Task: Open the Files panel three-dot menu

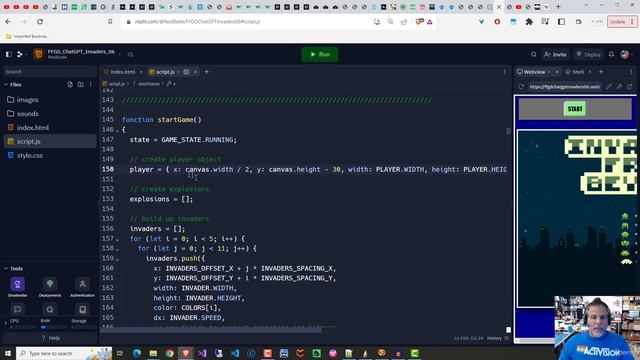Action: [x=91, y=84]
